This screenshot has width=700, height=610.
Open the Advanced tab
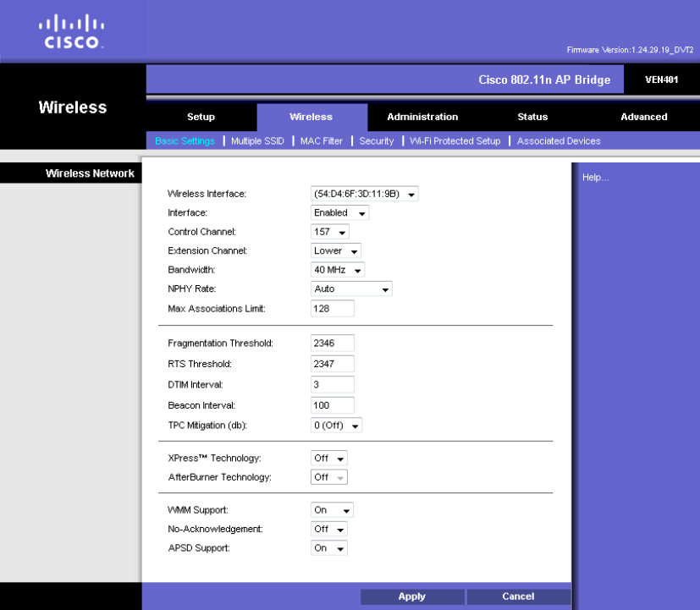[644, 117]
